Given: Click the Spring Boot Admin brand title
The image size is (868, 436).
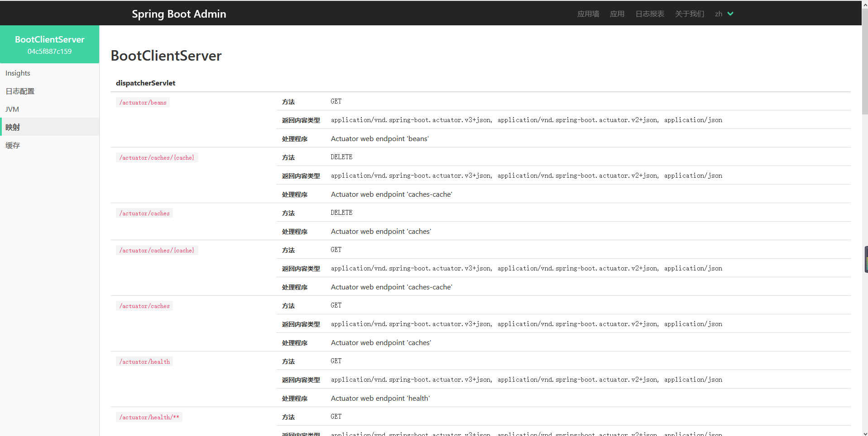Looking at the screenshot, I should tap(179, 14).
